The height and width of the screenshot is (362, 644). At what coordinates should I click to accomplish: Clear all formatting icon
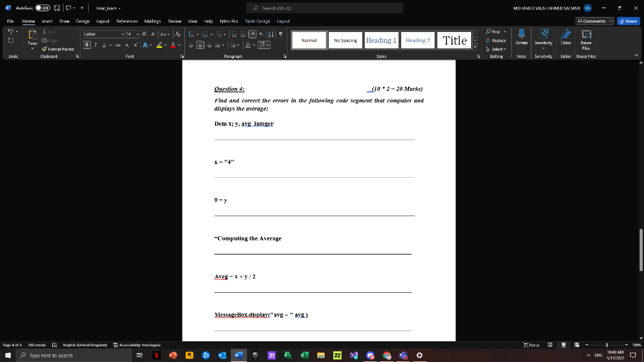pos(178,34)
